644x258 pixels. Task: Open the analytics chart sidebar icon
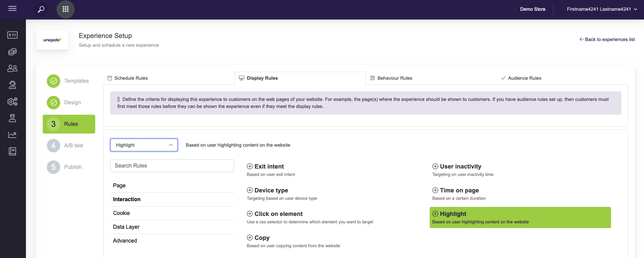(12, 135)
